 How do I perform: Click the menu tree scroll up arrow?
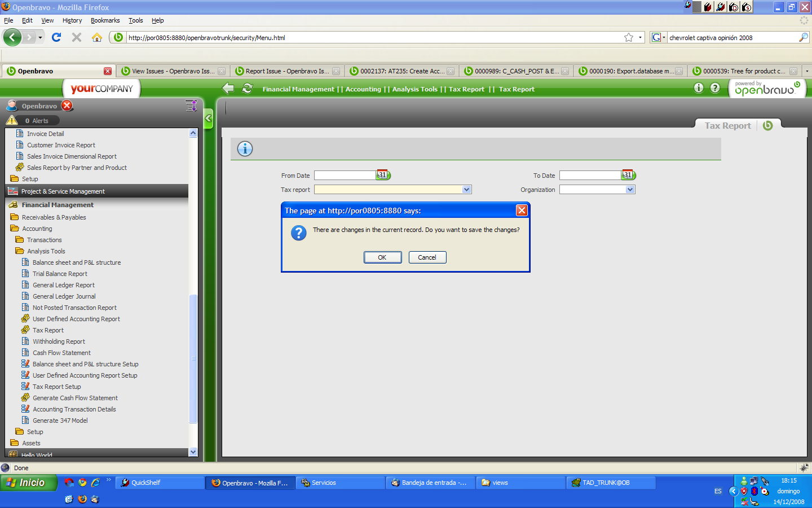[x=193, y=133]
